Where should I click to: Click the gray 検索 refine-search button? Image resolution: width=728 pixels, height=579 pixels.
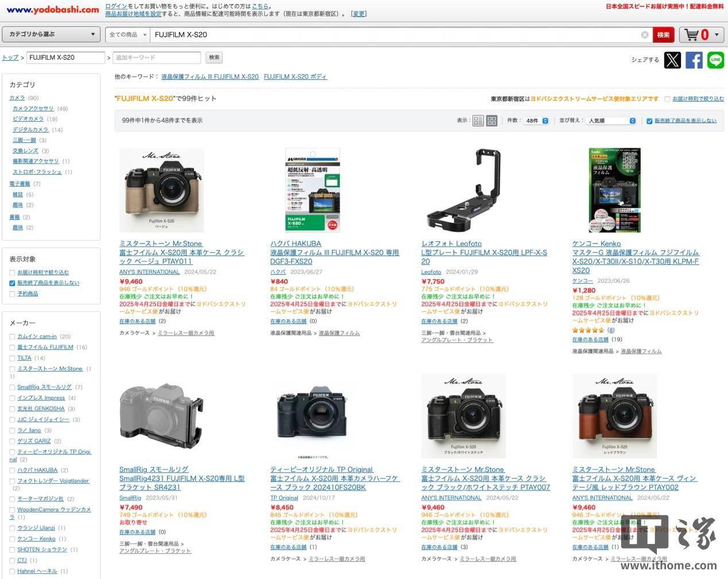pos(214,57)
